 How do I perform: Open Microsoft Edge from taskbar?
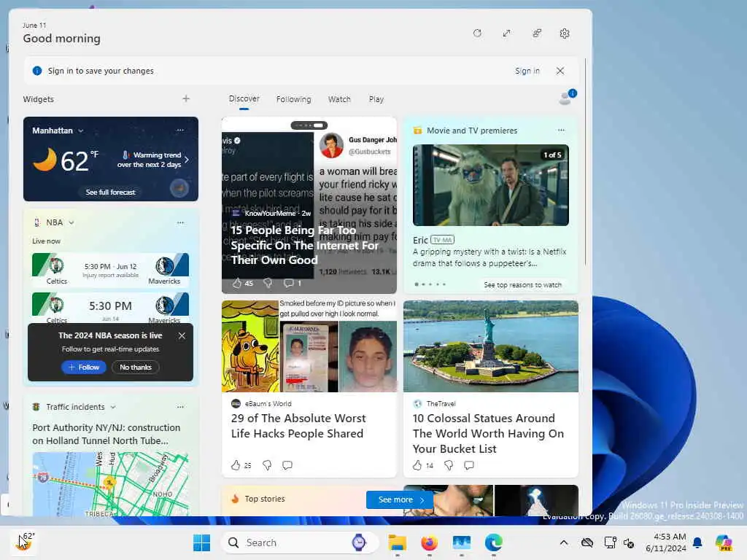tap(494, 542)
